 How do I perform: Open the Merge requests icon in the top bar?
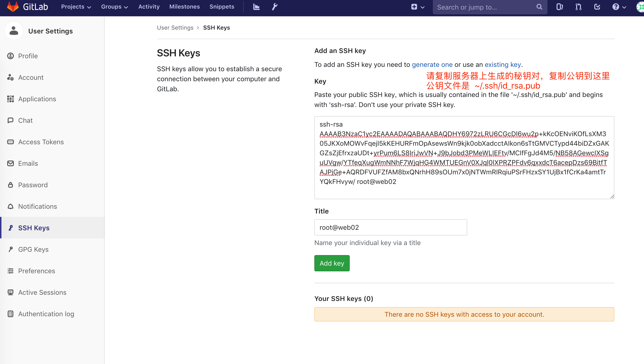tap(578, 7)
